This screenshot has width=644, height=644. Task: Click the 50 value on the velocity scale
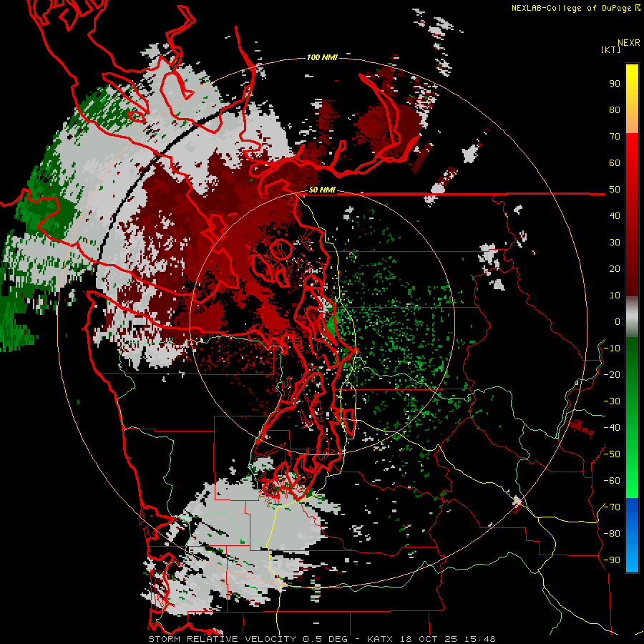pyautogui.click(x=615, y=190)
